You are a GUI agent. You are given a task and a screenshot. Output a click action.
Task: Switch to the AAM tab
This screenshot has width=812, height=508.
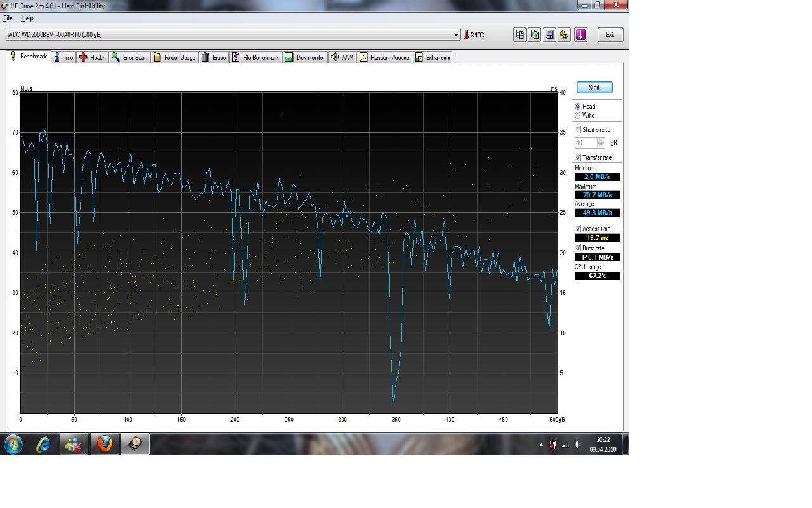tap(343, 57)
